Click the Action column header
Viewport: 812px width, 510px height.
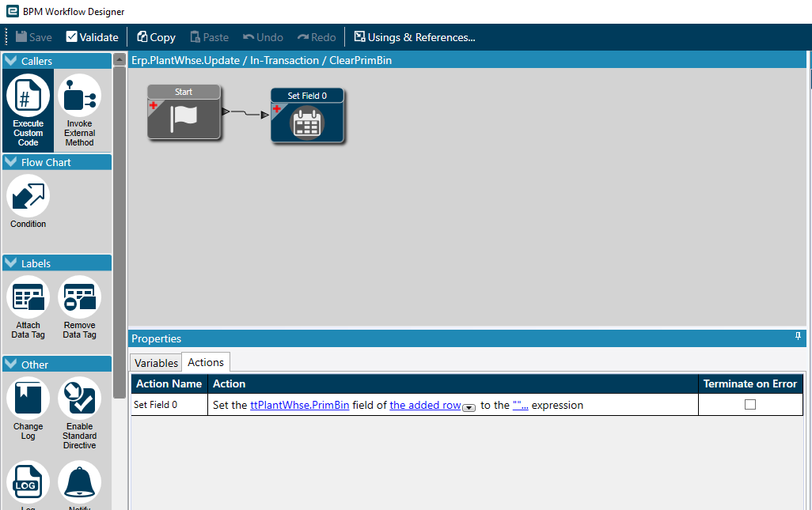[x=453, y=383]
